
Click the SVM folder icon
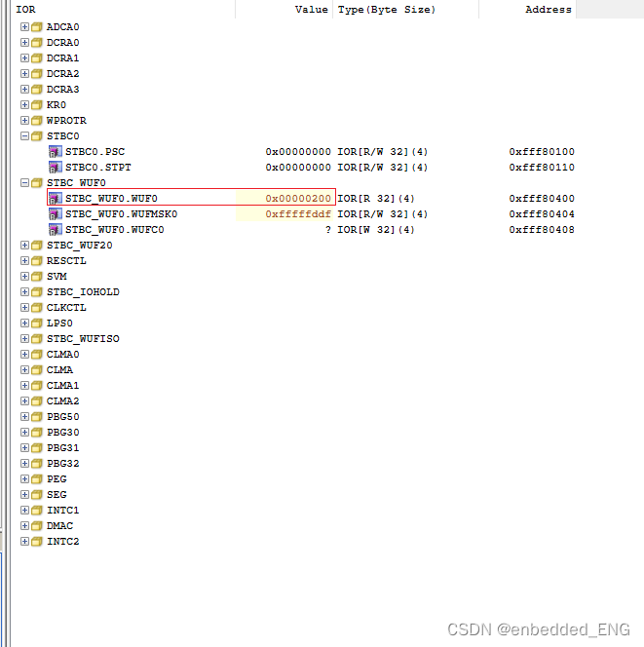point(37,277)
